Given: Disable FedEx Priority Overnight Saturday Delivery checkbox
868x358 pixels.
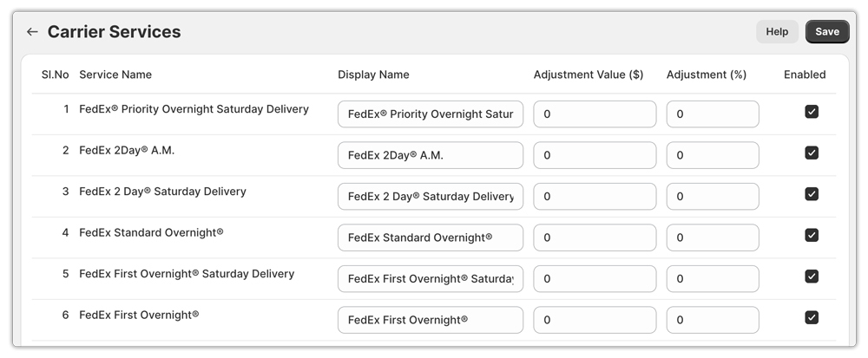Looking at the screenshot, I should (812, 112).
